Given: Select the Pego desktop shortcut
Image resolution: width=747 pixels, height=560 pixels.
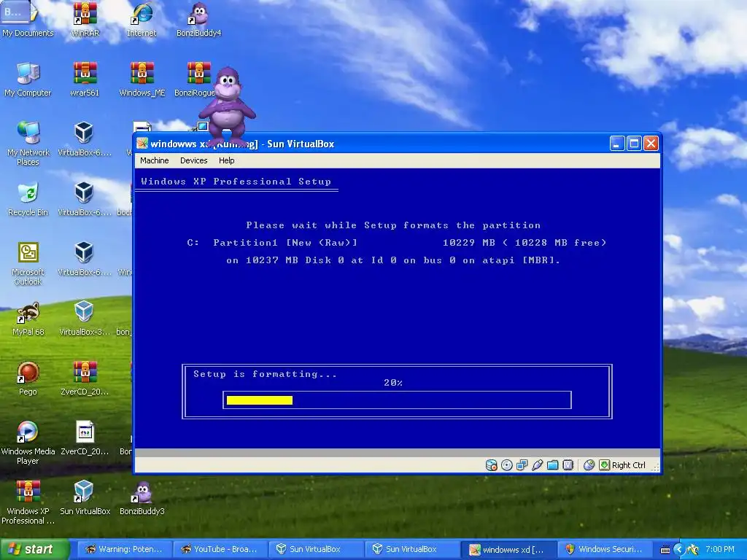Looking at the screenshot, I should coord(28,378).
